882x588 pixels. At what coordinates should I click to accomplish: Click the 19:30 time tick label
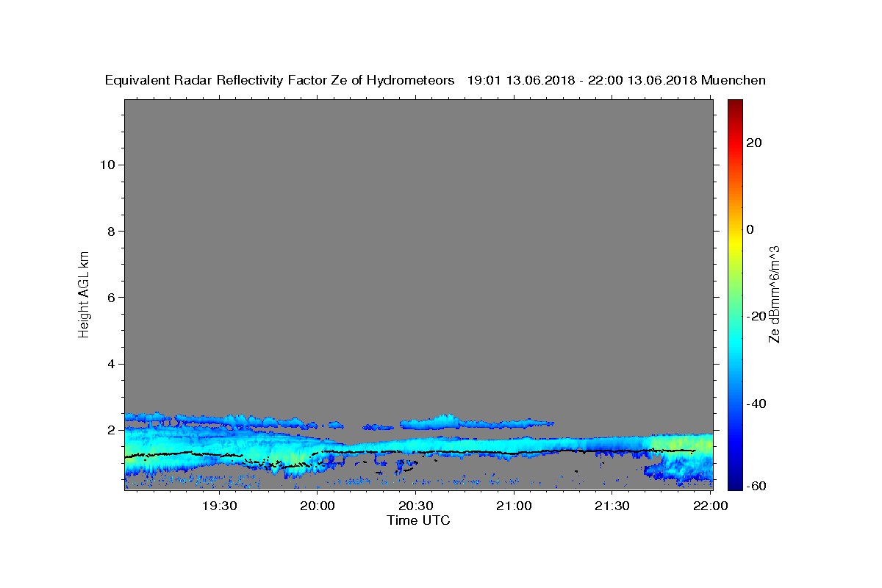coord(219,506)
